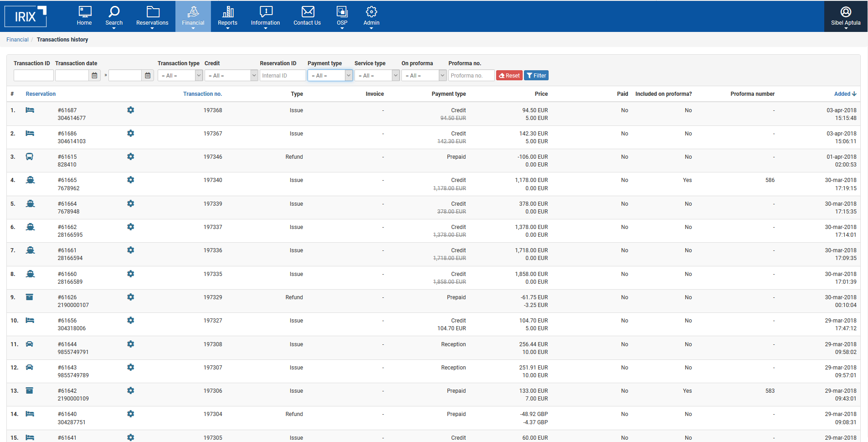The width and height of the screenshot is (868, 442).
Task: Click gear icon for reservation #61687
Action: pyautogui.click(x=131, y=110)
